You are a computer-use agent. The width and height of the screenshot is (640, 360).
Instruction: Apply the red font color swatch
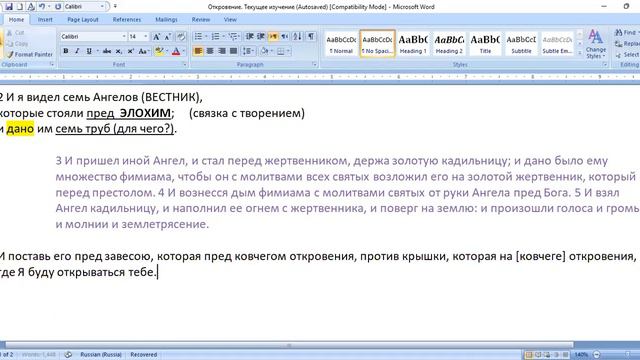(x=176, y=51)
